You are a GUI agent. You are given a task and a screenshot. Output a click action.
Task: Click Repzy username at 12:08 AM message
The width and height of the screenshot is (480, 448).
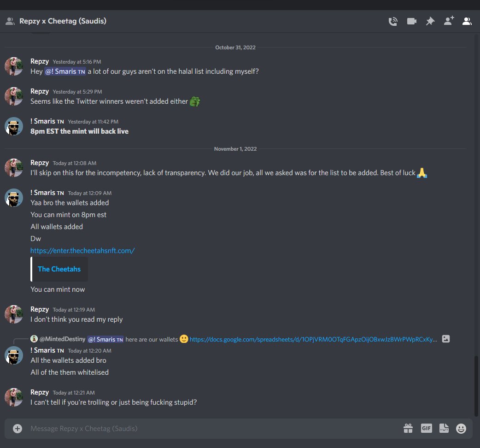[x=40, y=163]
